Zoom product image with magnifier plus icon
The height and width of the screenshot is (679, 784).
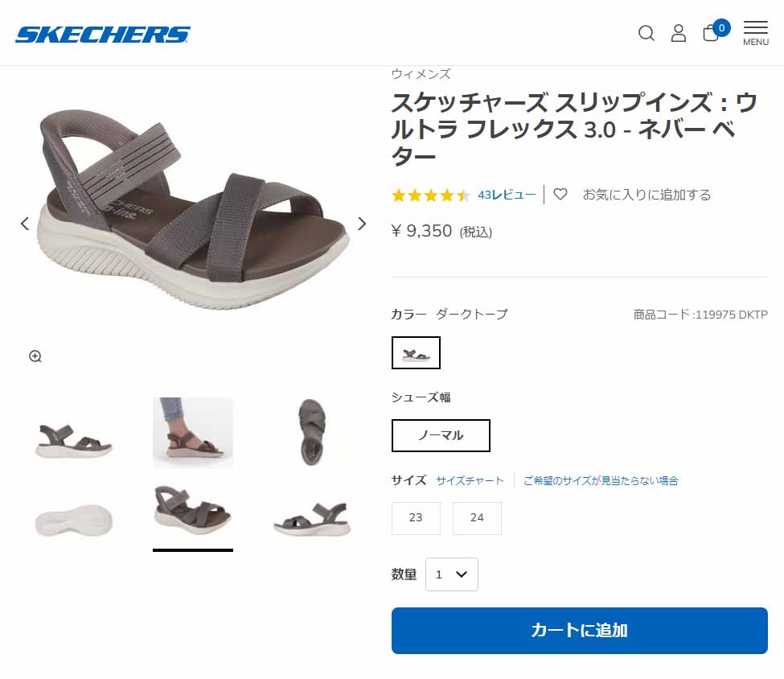[x=35, y=356]
